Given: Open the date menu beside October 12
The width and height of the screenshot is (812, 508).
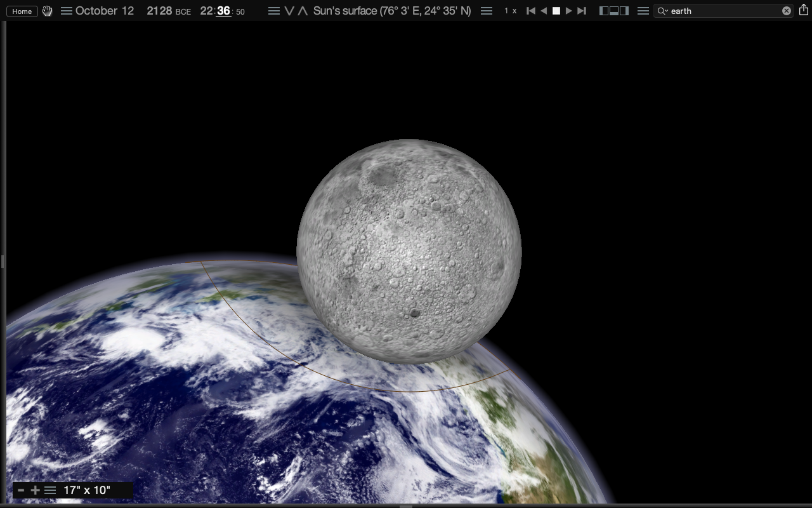Looking at the screenshot, I should (66, 11).
